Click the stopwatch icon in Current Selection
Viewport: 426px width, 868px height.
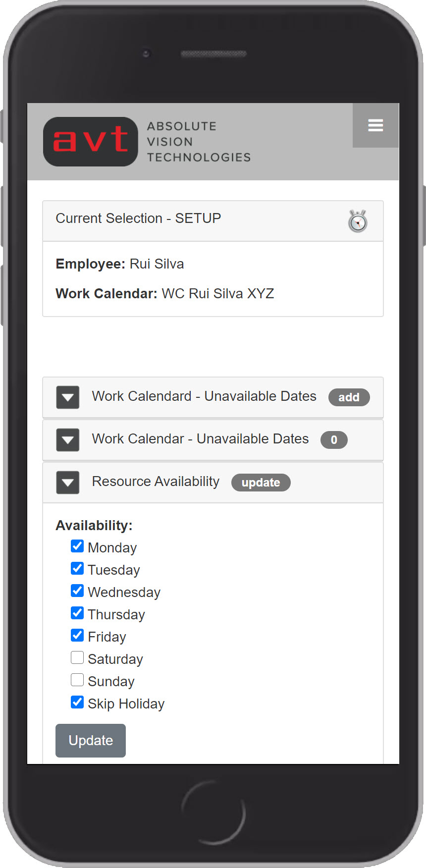pyautogui.click(x=357, y=221)
